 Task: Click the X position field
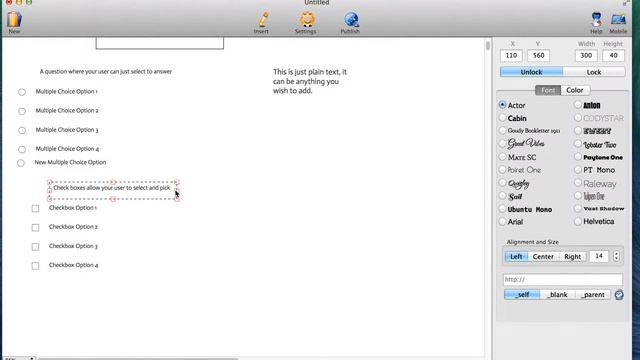tap(511, 55)
